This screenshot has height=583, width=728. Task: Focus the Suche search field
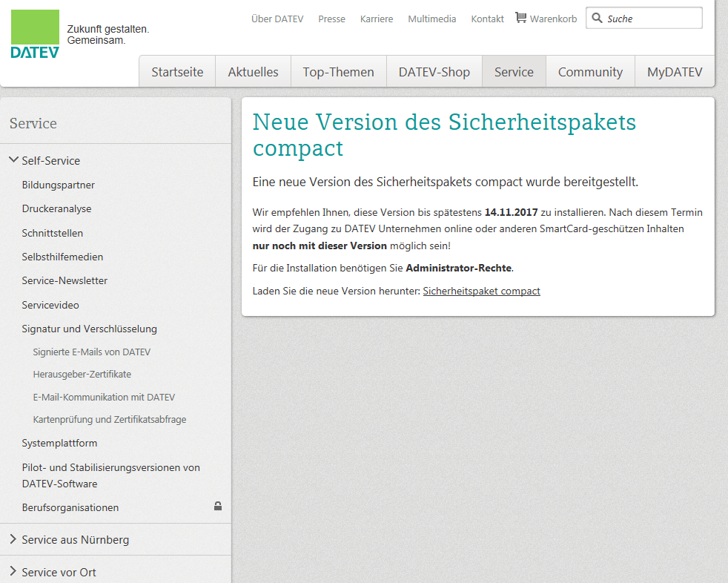pos(644,18)
